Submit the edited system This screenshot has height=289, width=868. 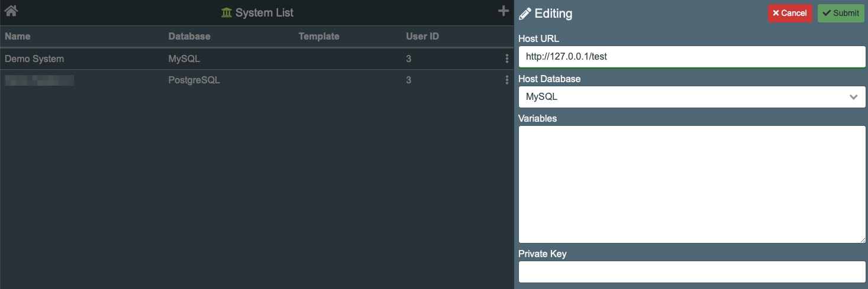(x=841, y=13)
